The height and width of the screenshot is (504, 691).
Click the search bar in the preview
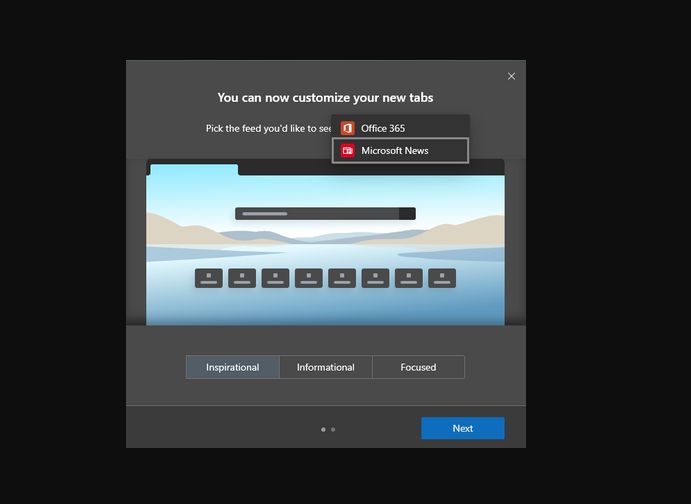click(x=317, y=213)
